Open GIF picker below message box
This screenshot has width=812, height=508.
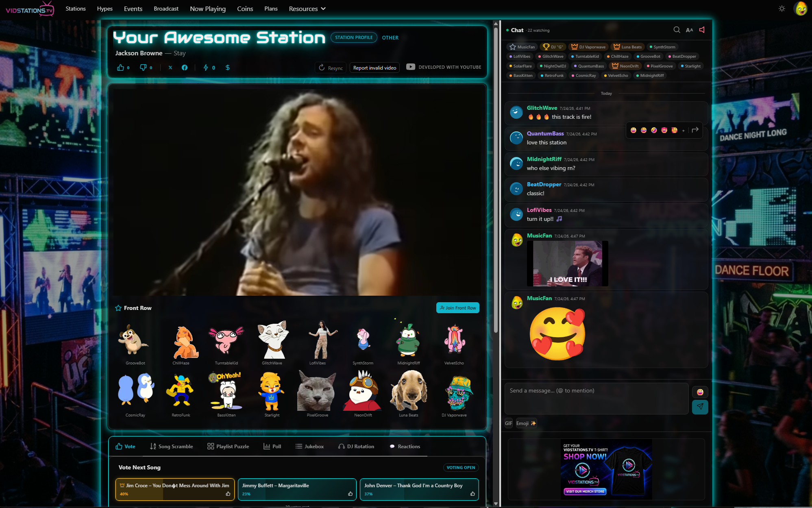[508, 423]
